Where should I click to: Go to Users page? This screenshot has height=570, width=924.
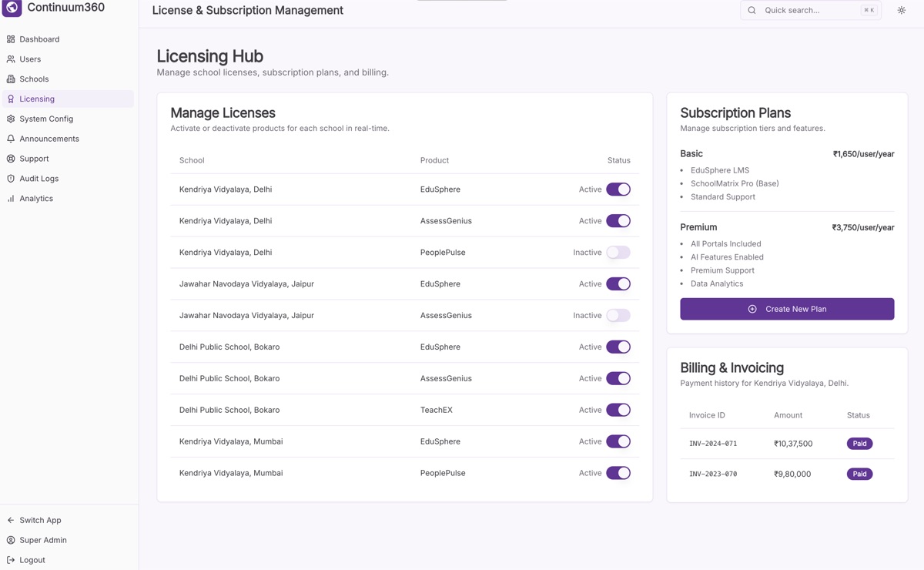68,59
